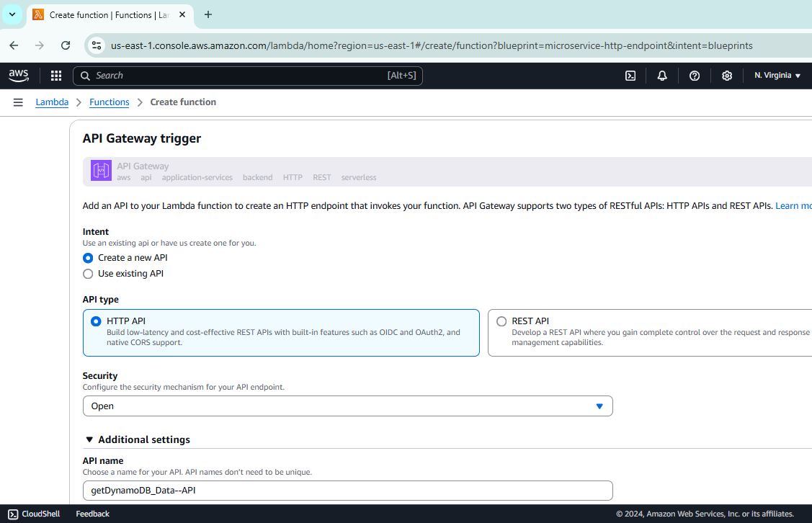Click the backend tag label
This screenshot has width=812, height=523.
[x=257, y=177]
